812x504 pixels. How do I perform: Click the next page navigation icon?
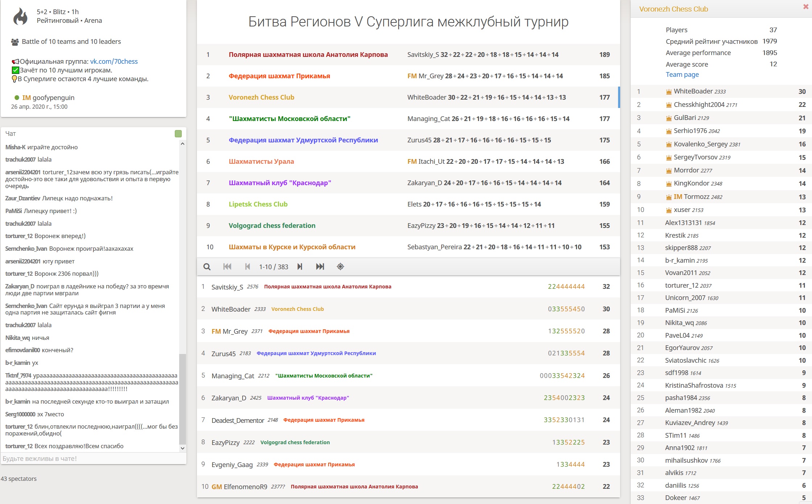pyautogui.click(x=300, y=267)
